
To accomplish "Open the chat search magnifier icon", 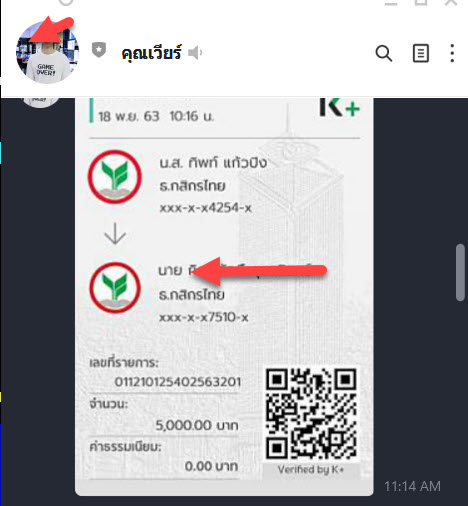I will [x=384, y=53].
